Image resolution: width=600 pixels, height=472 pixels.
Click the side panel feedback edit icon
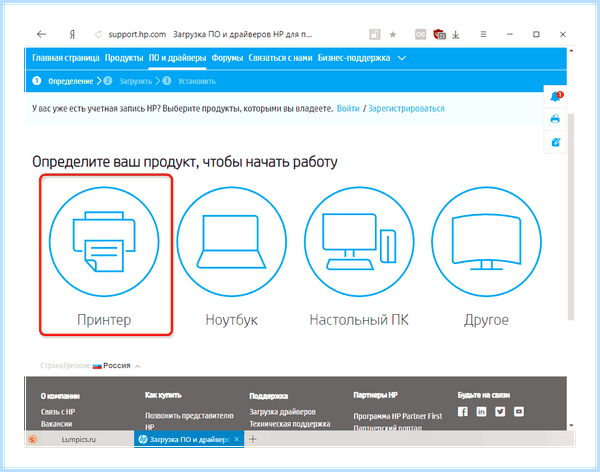pos(556,142)
